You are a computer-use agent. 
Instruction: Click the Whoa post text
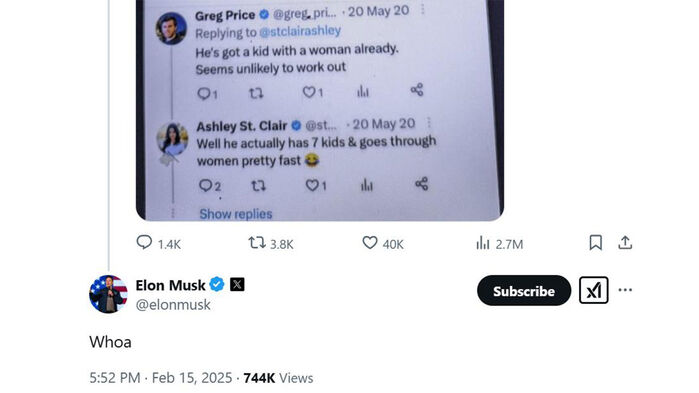pyautogui.click(x=110, y=342)
